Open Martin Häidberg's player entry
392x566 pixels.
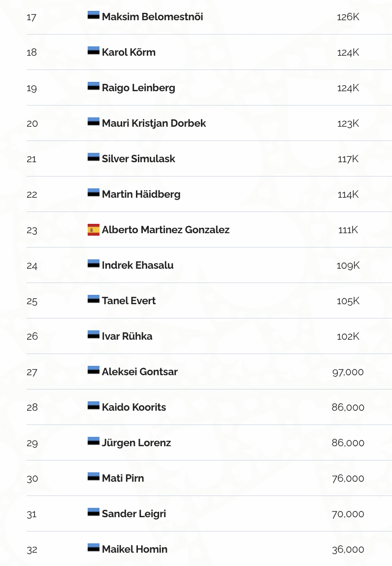141,194
